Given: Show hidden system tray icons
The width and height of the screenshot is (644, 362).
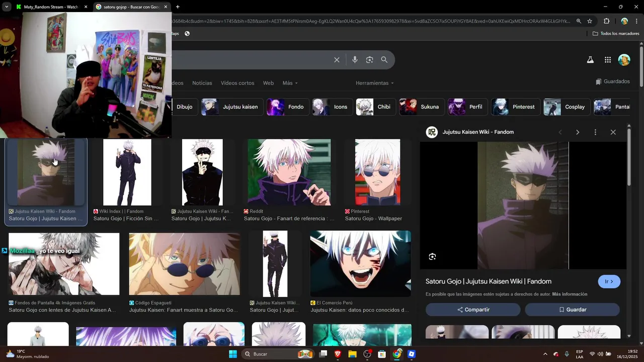Looking at the screenshot, I should (x=545, y=354).
